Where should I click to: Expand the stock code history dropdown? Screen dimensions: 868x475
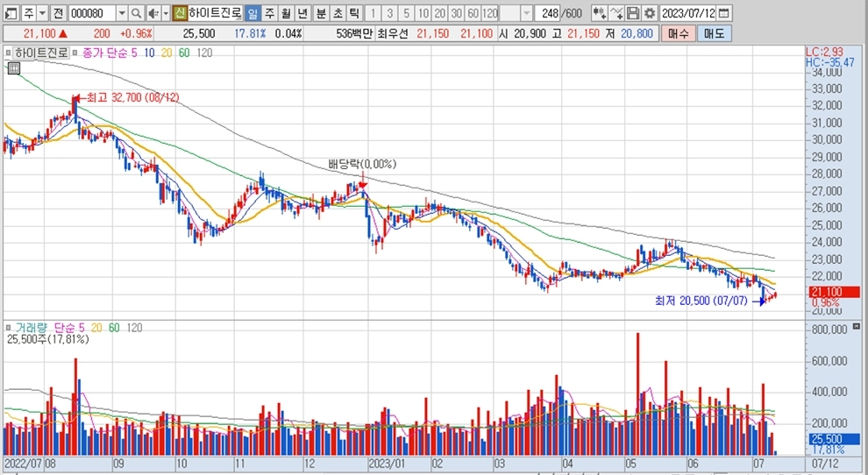(x=122, y=13)
